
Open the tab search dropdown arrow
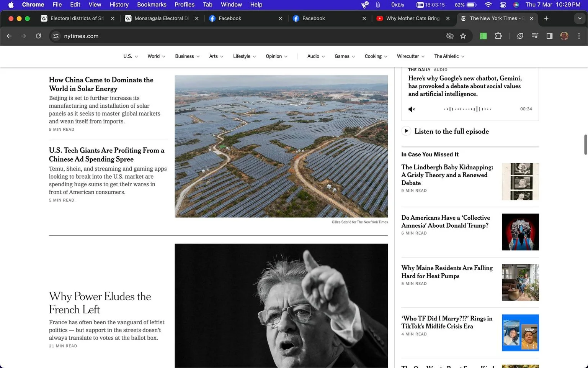tap(580, 18)
